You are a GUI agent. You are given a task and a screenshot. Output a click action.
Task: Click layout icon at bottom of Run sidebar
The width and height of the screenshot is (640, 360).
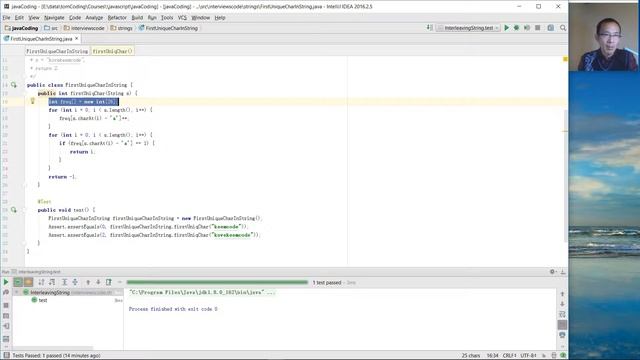[x=6, y=339]
